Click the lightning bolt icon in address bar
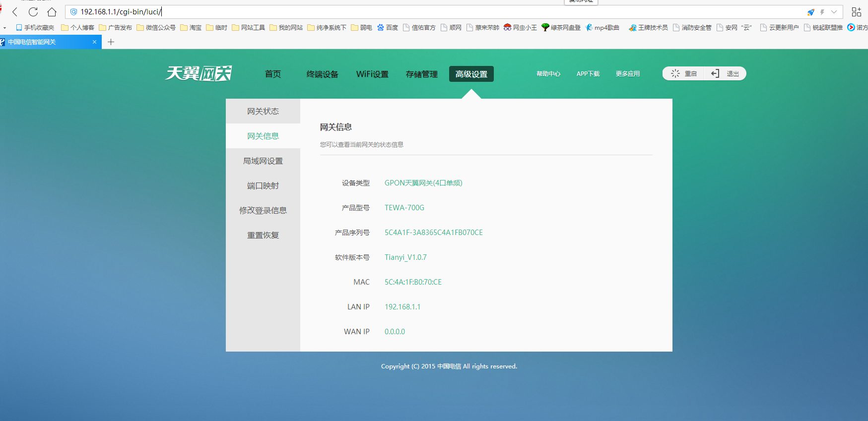This screenshot has width=868, height=421. (822, 12)
